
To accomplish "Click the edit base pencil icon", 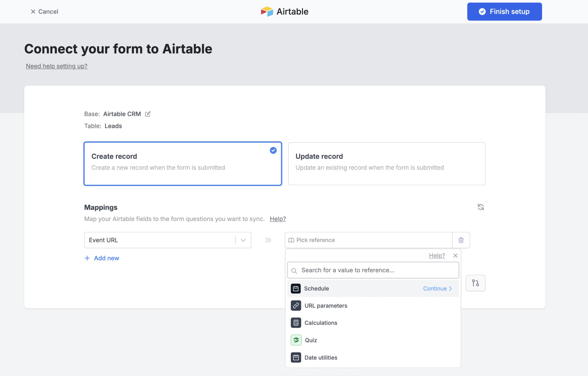I will click(x=148, y=114).
